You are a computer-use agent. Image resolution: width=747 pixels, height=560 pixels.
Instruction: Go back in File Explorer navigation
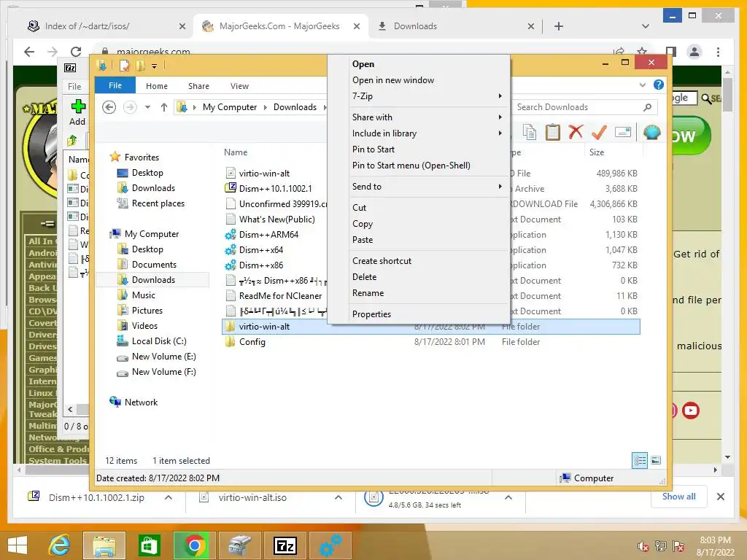[x=109, y=107]
